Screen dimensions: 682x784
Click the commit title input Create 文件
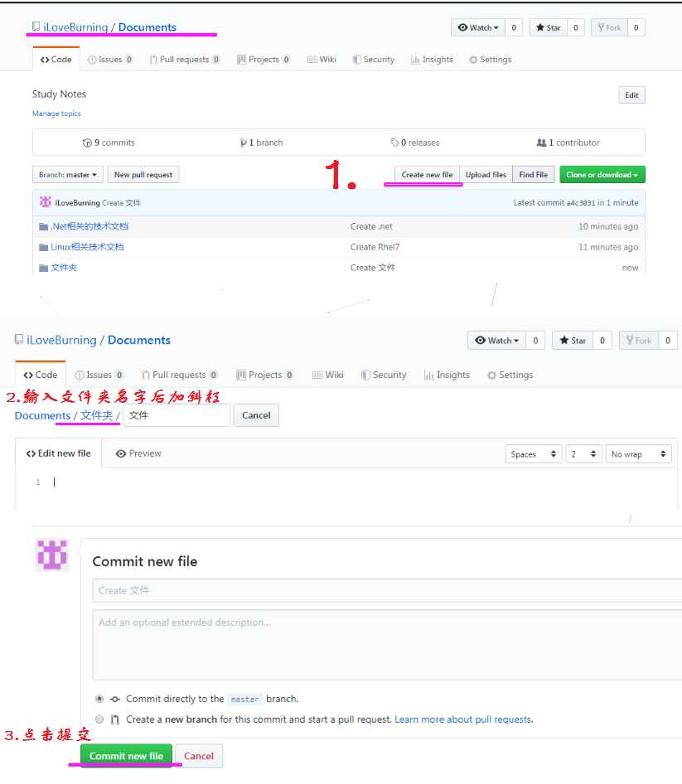point(387,591)
